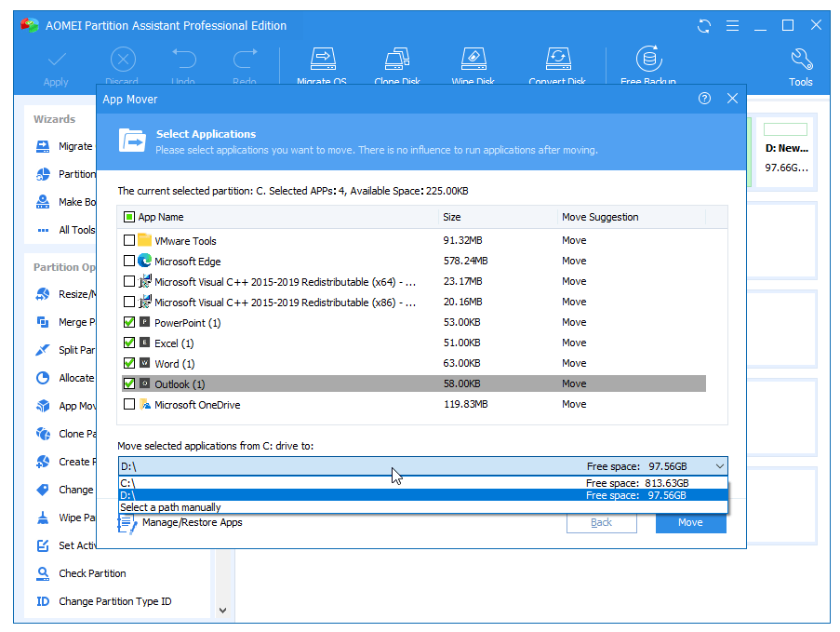Click the Back button

(x=601, y=522)
